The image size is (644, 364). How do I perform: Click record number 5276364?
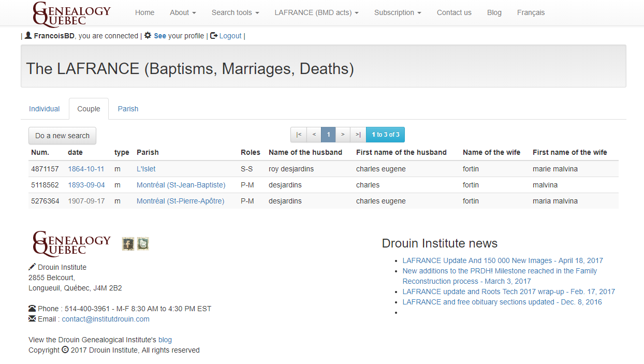click(x=45, y=201)
